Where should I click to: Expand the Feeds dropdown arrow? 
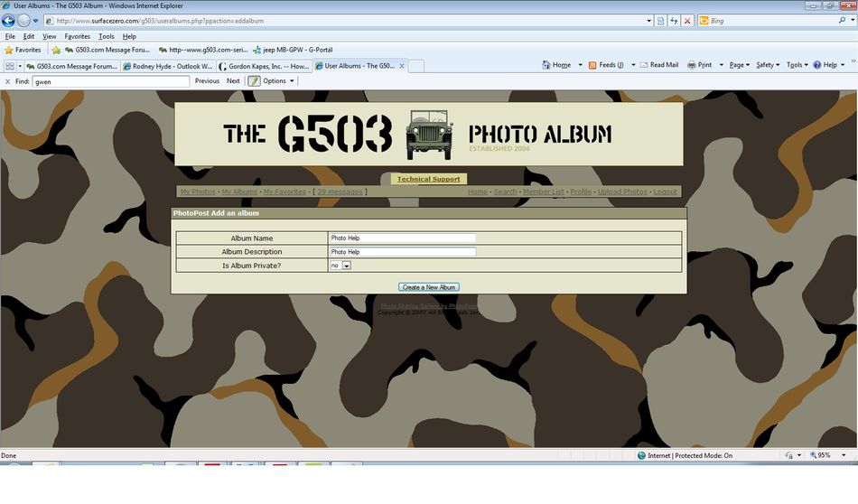(x=633, y=64)
